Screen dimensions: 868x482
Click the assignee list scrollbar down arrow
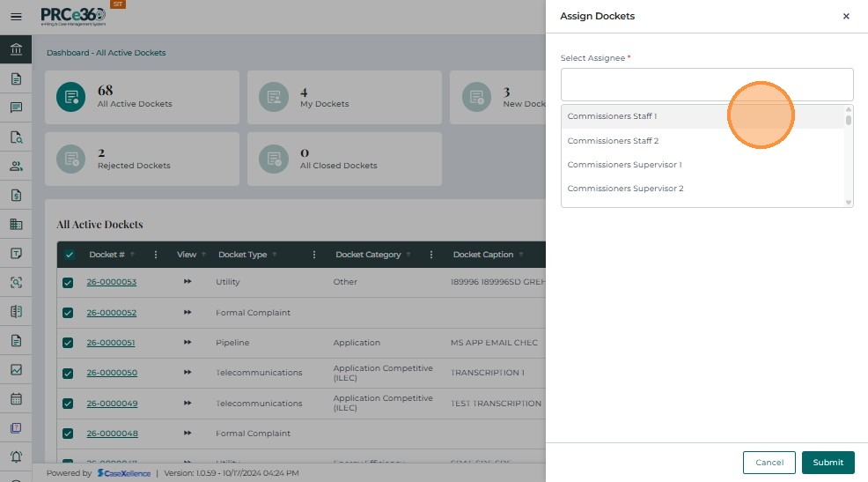coord(849,203)
